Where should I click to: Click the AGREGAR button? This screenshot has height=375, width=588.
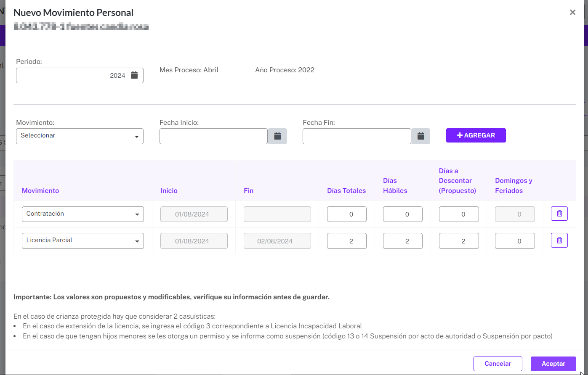pyautogui.click(x=476, y=135)
